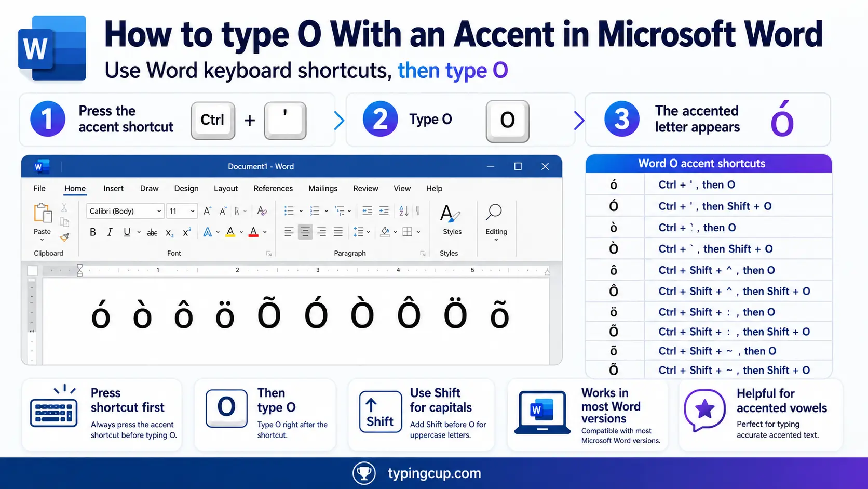The height and width of the screenshot is (489, 868).
Task: Click the Cut scissors icon
Action: pos(64,208)
